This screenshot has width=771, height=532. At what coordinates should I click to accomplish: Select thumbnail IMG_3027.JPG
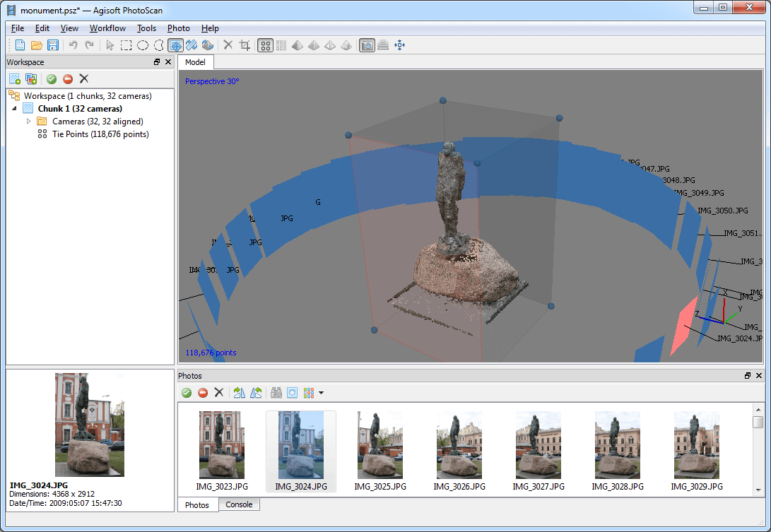click(538, 451)
